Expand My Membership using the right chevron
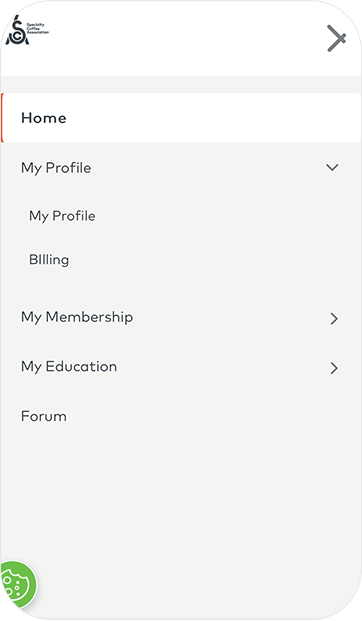Image resolution: width=362 pixels, height=621 pixels. click(x=334, y=318)
